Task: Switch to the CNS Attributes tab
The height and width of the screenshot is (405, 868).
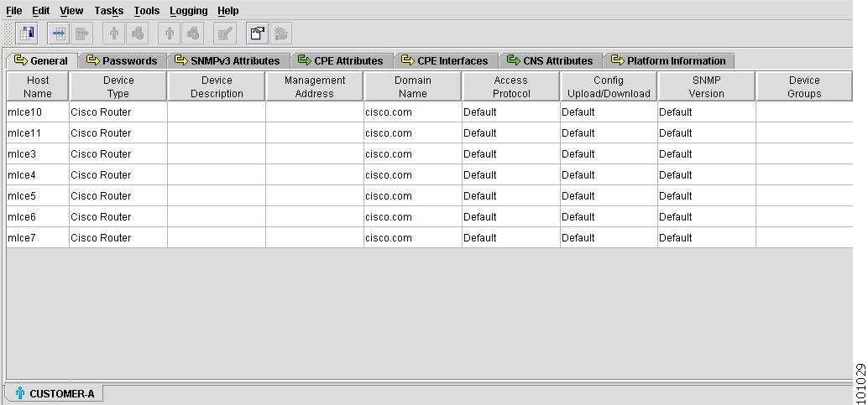Action: point(550,61)
